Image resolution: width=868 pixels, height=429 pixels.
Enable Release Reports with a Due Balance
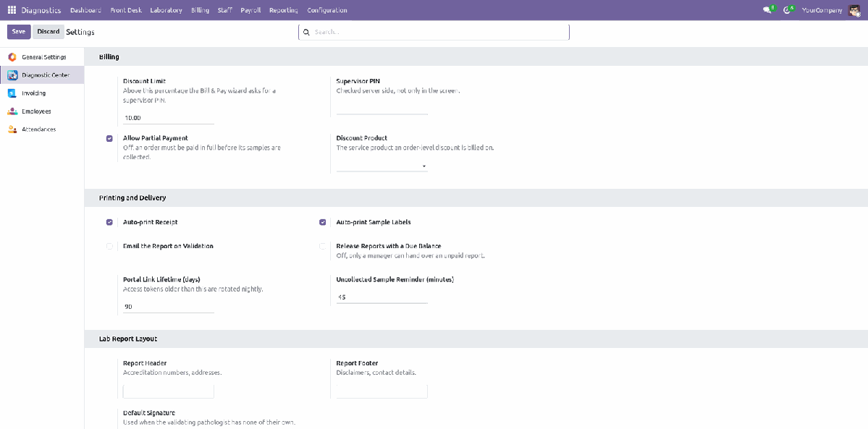click(x=323, y=246)
